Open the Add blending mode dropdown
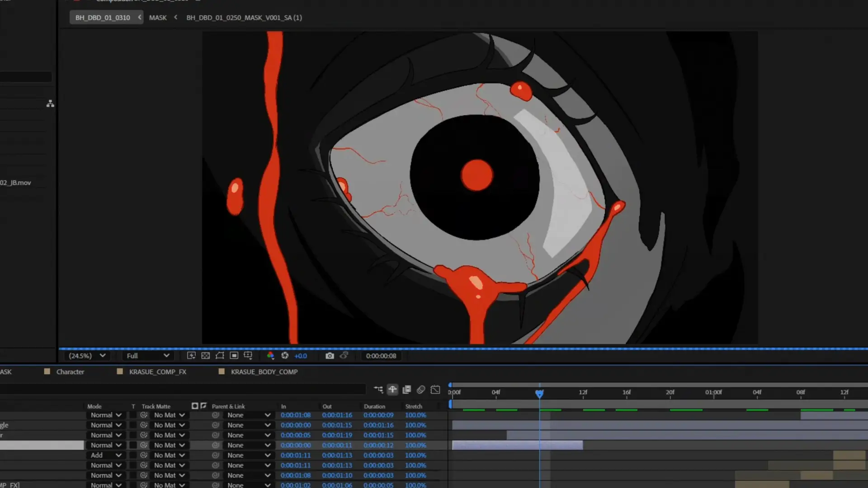This screenshot has width=868, height=488. point(106,455)
